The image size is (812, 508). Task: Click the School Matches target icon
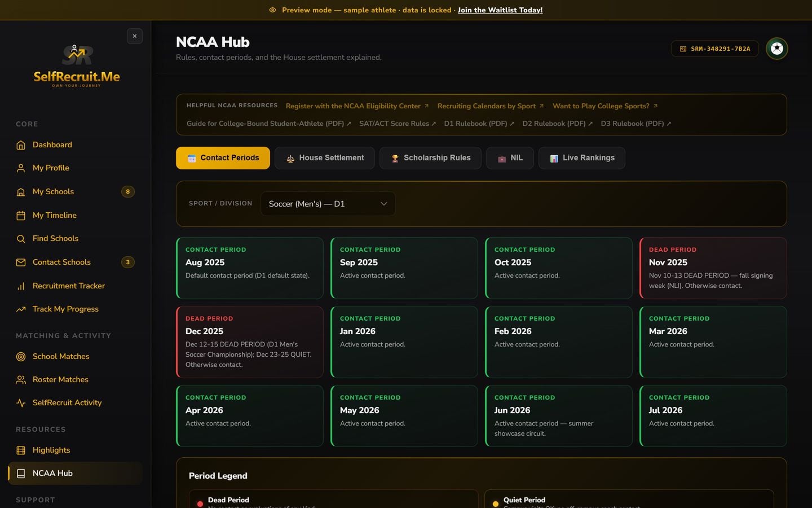click(21, 357)
